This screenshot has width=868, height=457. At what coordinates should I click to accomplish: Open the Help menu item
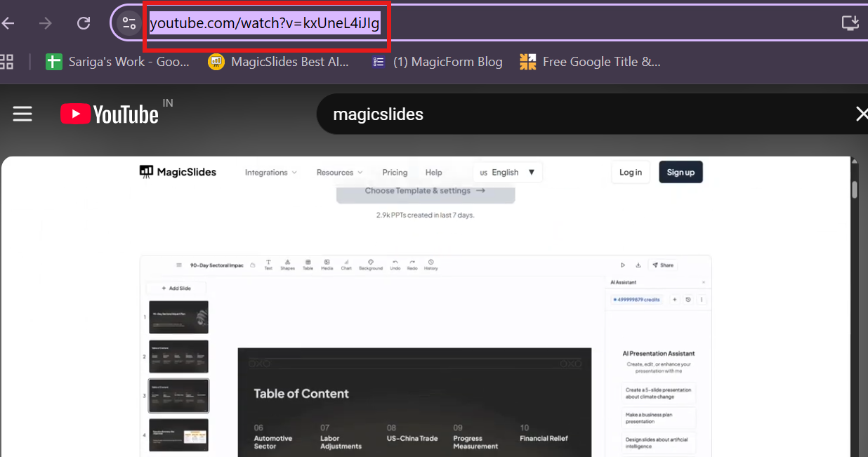pyautogui.click(x=434, y=172)
